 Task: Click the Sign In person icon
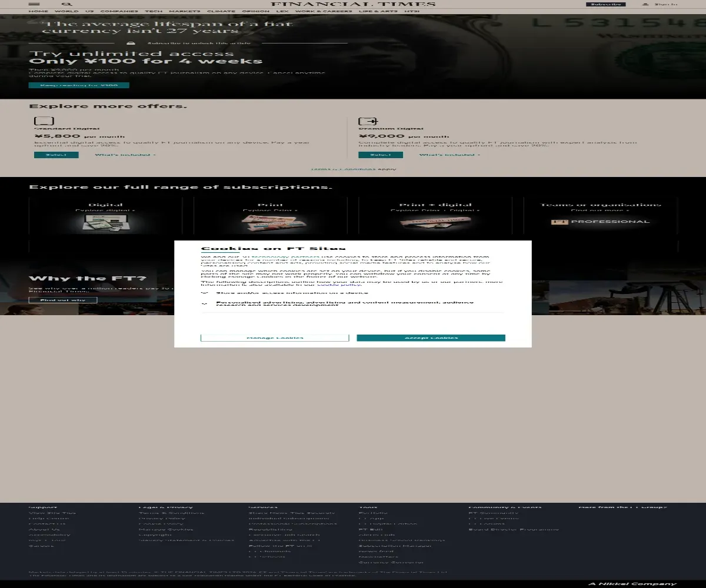pyautogui.click(x=645, y=4)
